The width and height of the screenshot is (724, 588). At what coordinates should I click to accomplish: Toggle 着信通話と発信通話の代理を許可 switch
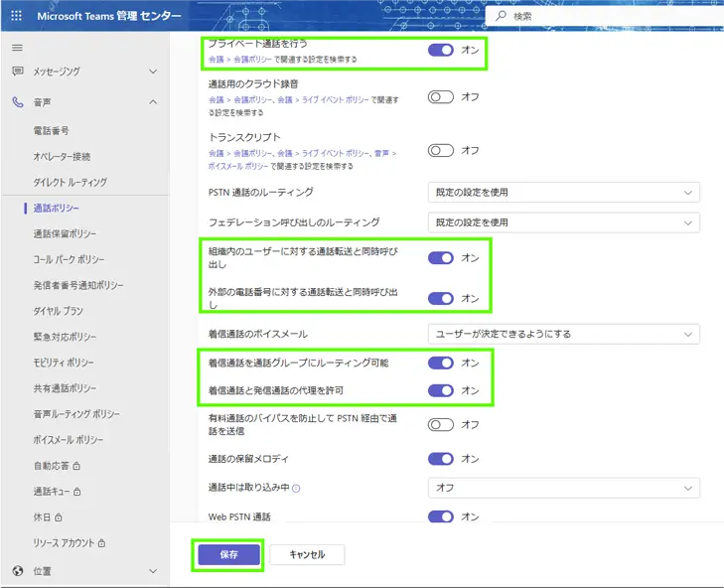(x=441, y=390)
